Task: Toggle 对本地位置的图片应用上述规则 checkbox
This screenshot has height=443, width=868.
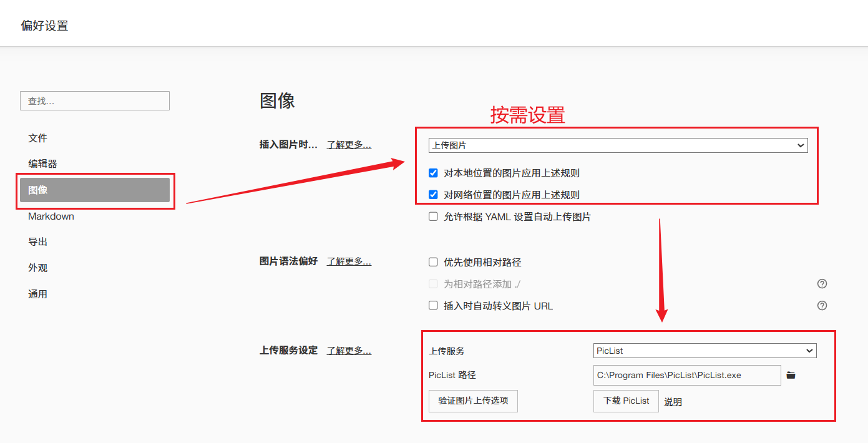Action: pyautogui.click(x=433, y=173)
